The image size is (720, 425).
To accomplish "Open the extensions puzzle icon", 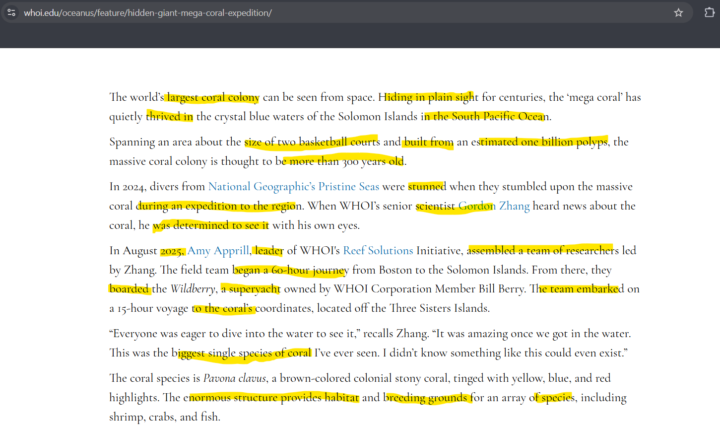I will point(709,12).
